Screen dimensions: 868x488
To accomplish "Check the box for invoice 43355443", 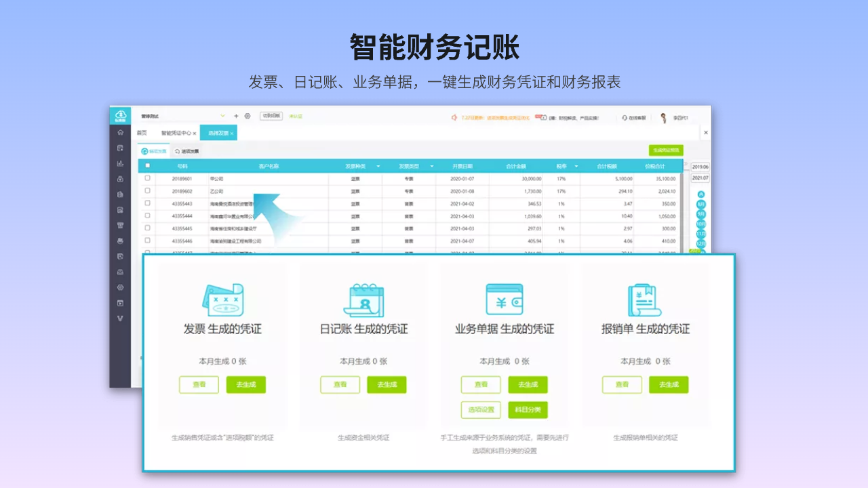I will pos(147,203).
